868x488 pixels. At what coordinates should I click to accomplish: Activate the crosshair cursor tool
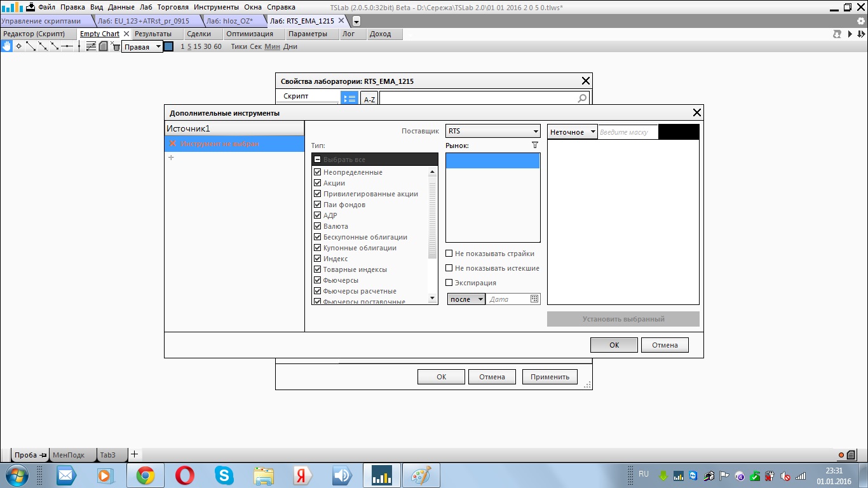tap(18, 46)
